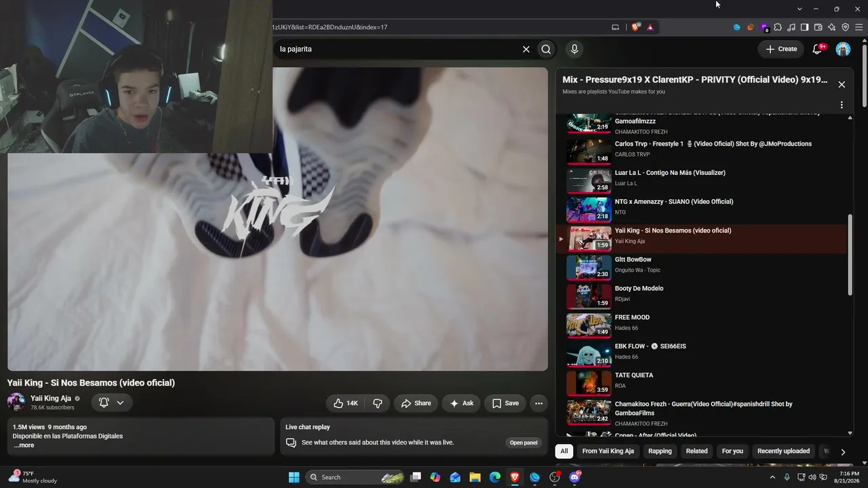Open the browser tab search chevron

tap(800, 9)
